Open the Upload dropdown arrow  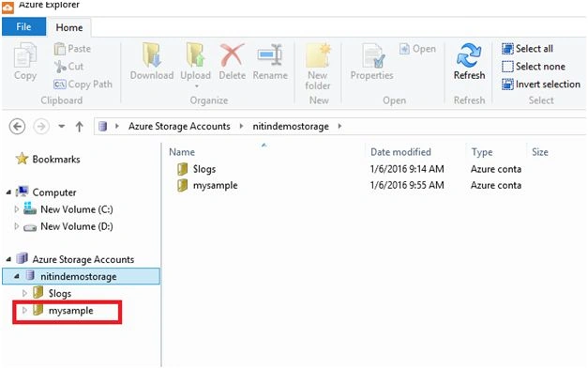196,86
